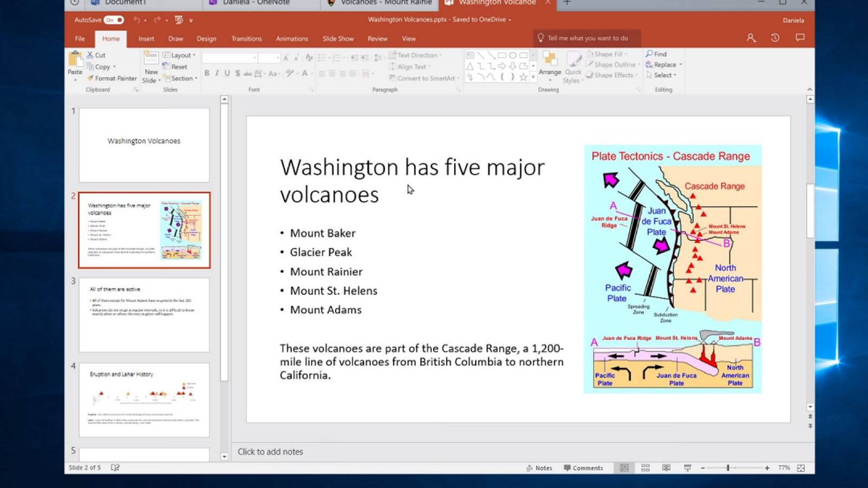868x488 pixels.
Task: Apply text Shadow formatting
Action: (238, 73)
